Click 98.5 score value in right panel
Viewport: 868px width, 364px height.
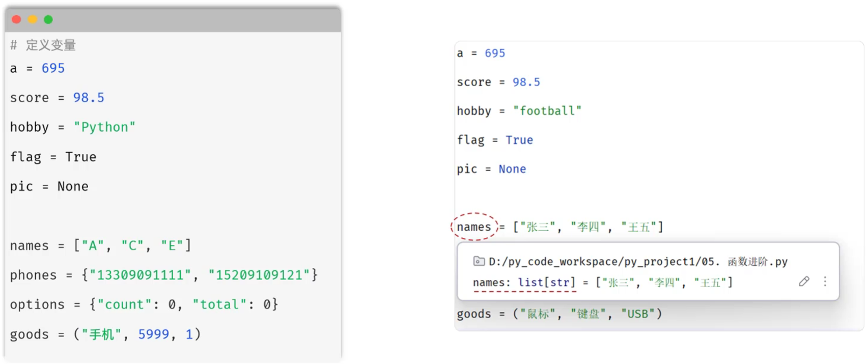click(x=526, y=82)
